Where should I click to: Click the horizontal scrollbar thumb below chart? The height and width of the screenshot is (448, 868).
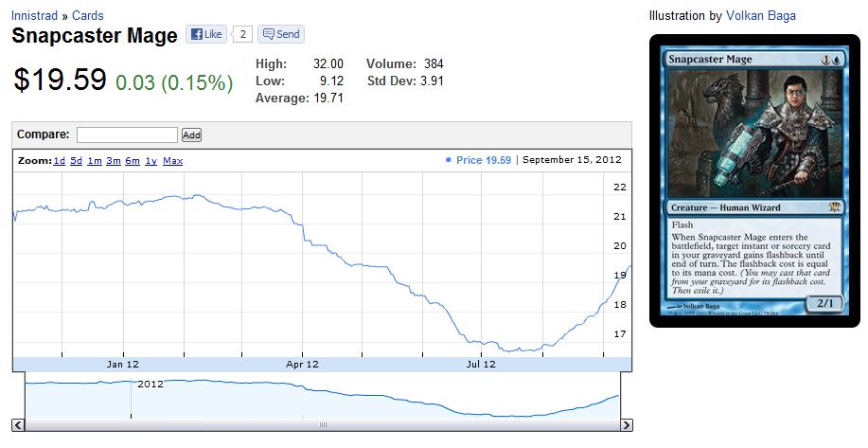pos(322,425)
